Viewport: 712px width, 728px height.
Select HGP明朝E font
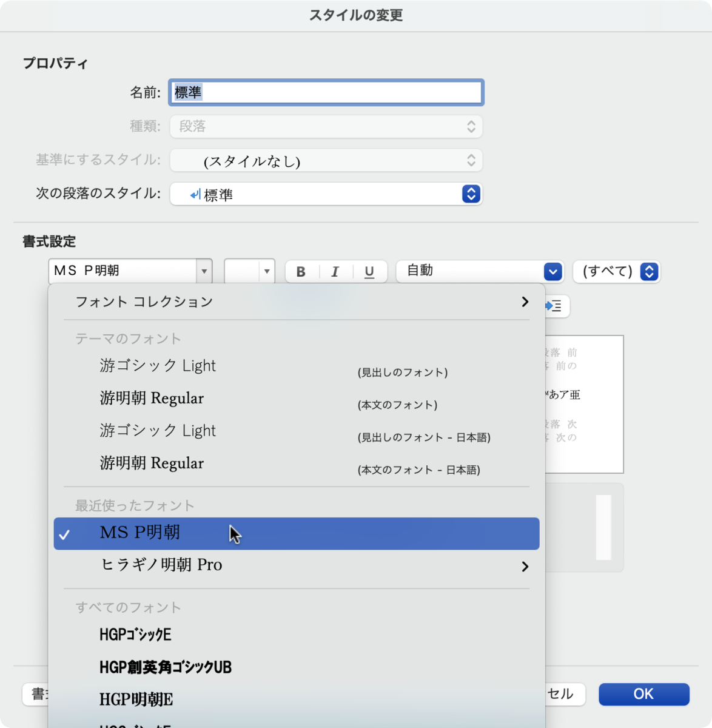297,699
